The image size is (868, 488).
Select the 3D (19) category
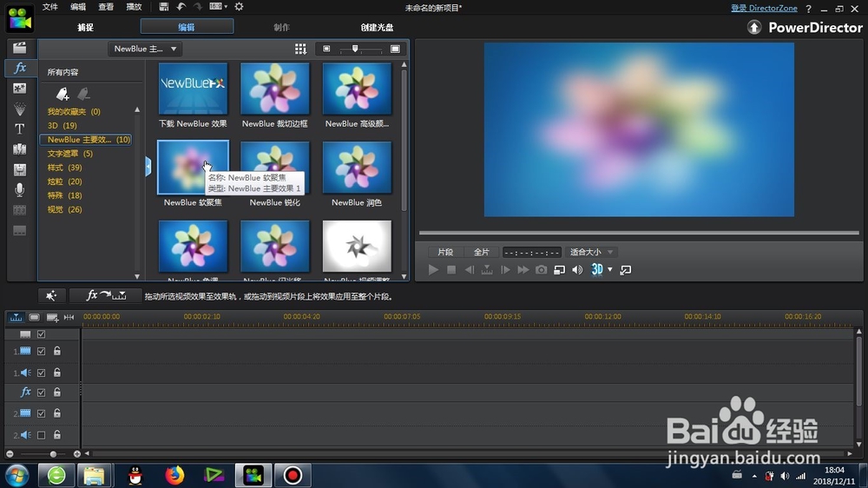click(x=62, y=125)
